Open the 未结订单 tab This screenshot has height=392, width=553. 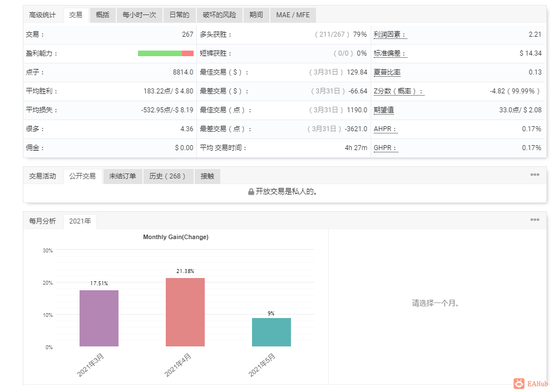coord(122,176)
